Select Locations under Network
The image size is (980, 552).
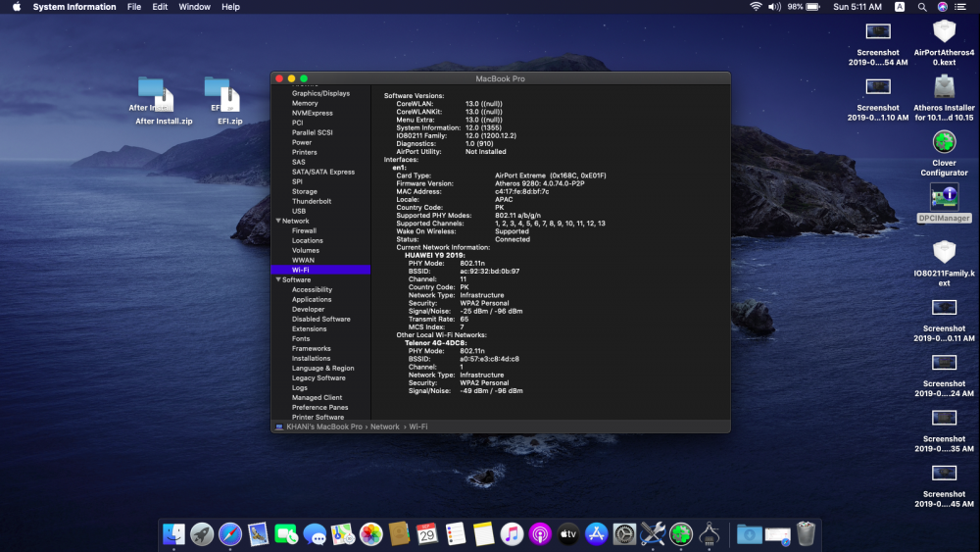tap(307, 240)
